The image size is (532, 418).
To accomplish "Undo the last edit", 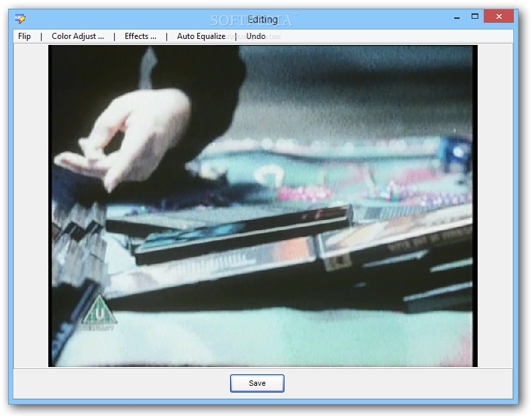I will pos(256,36).
